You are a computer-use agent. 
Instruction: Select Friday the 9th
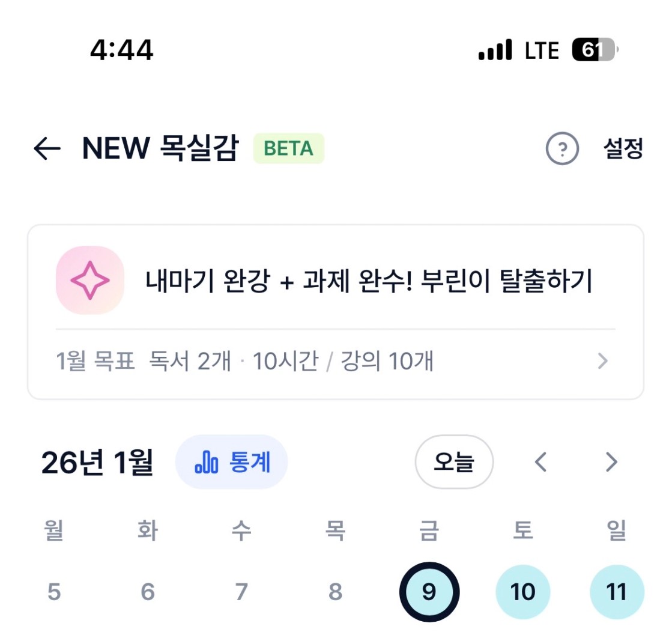coord(429,592)
